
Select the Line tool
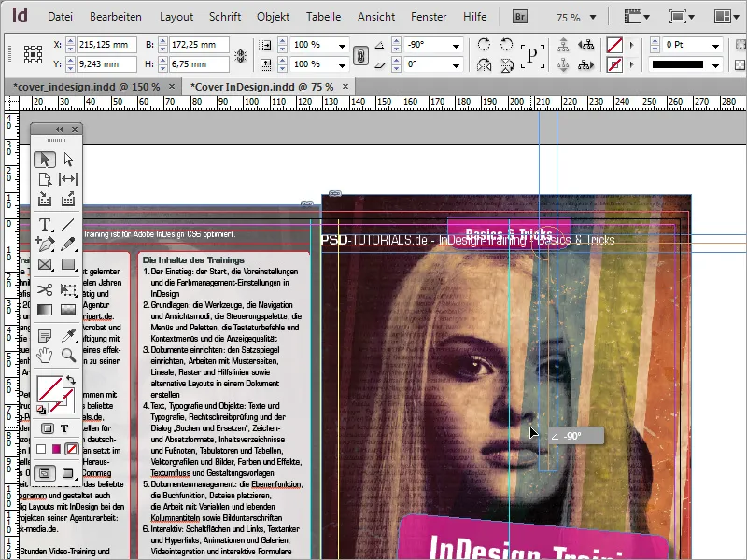pos(68,224)
